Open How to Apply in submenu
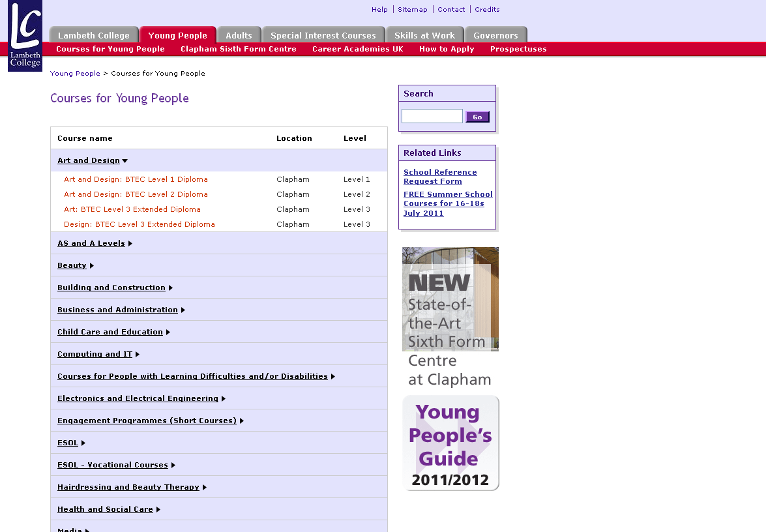 [x=447, y=49]
